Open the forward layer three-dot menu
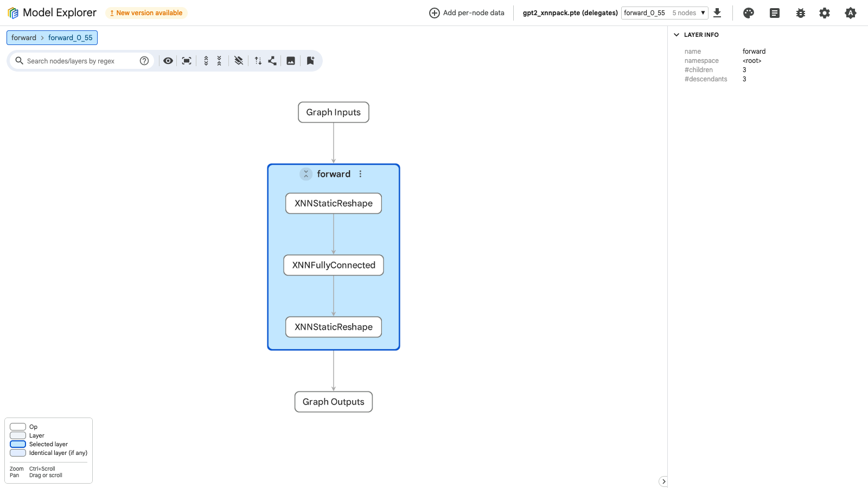868x488 pixels. (x=360, y=174)
